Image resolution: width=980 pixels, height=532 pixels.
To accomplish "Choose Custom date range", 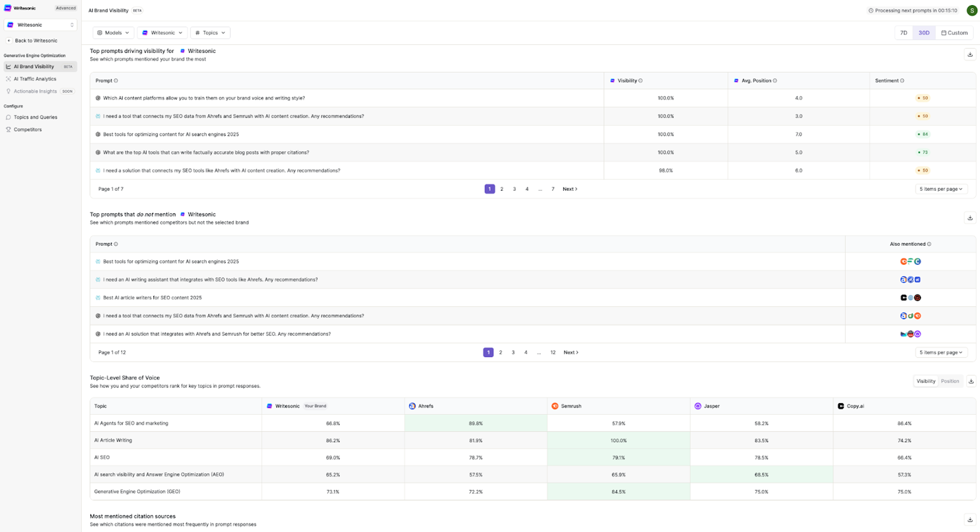I will click(954, 33).
